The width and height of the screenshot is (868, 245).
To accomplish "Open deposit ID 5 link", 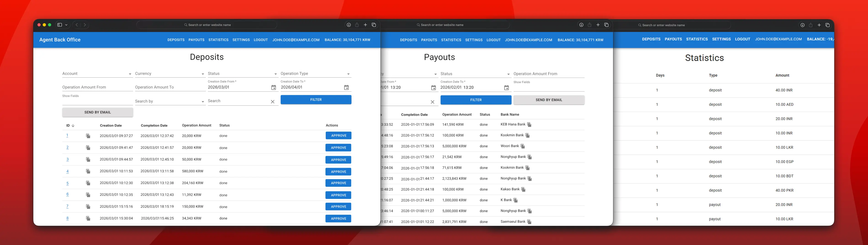I will click(x=67, y=183).
